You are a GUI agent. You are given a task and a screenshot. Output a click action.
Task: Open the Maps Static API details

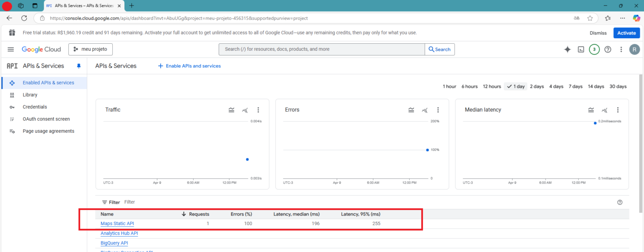(117, 223)
